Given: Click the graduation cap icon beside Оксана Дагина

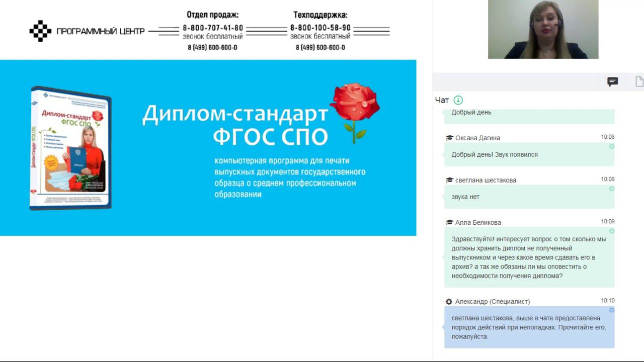Looking at the screenshot, I should (449, 138).
